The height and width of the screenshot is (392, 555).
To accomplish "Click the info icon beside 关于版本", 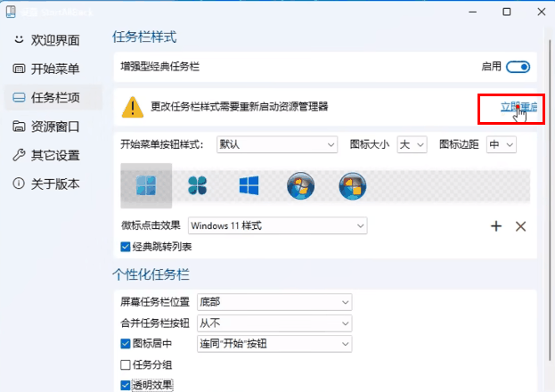I will [19, 184].
